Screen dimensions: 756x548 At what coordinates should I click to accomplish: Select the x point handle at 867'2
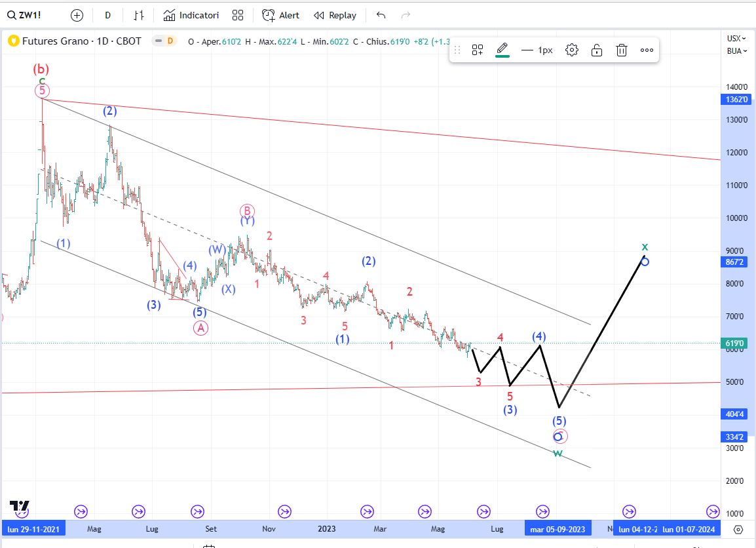coord(645,262)
